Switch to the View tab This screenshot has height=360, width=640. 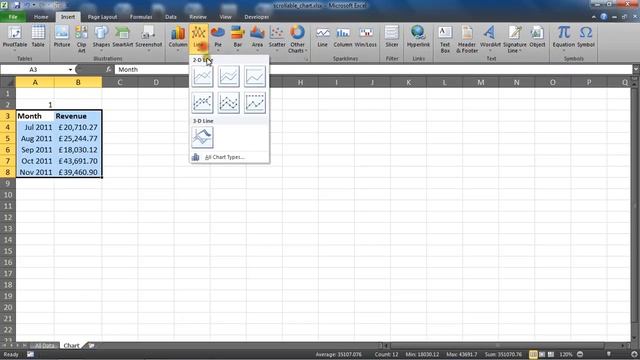[225, 17]
